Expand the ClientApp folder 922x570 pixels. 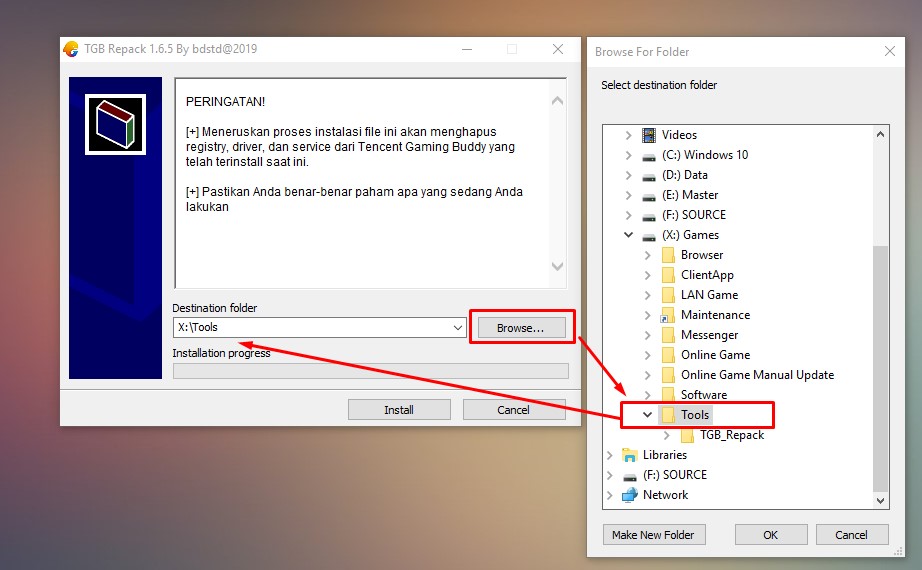coord(647,275)
